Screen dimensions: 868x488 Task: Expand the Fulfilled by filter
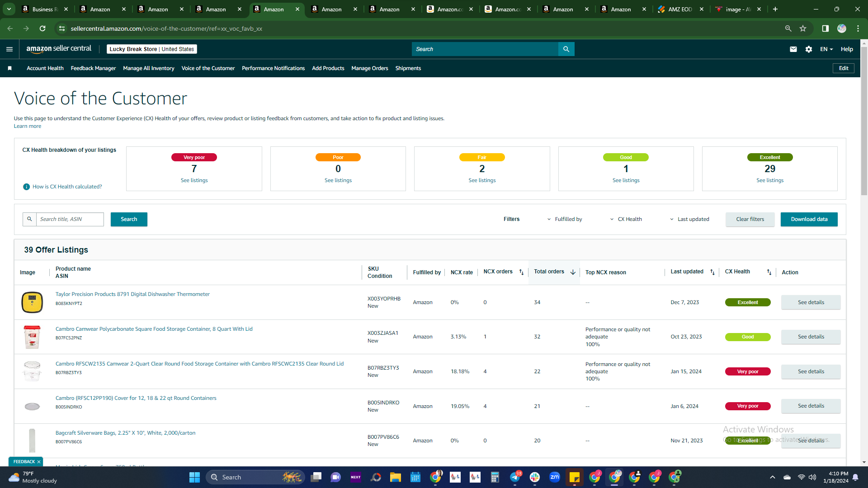(x=565, y=219)
